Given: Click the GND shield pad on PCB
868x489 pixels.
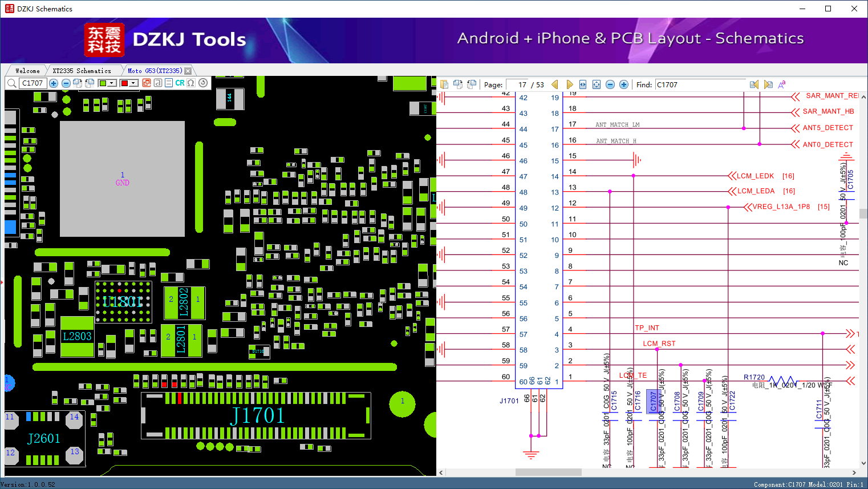Looking at the screenshot, I should point(123,179).
